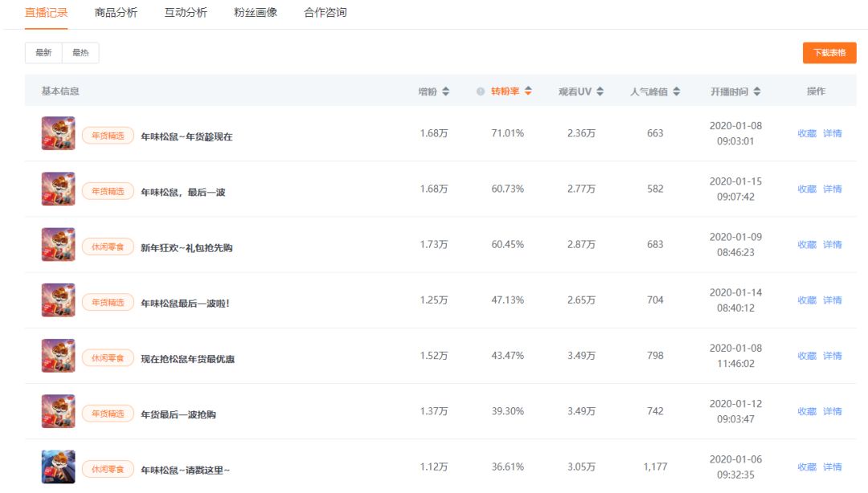Click 休闲零食 tag on 现在抢松鼠年货最优惠 row
This screenshot has width=868, height=493.
(108, 358)
